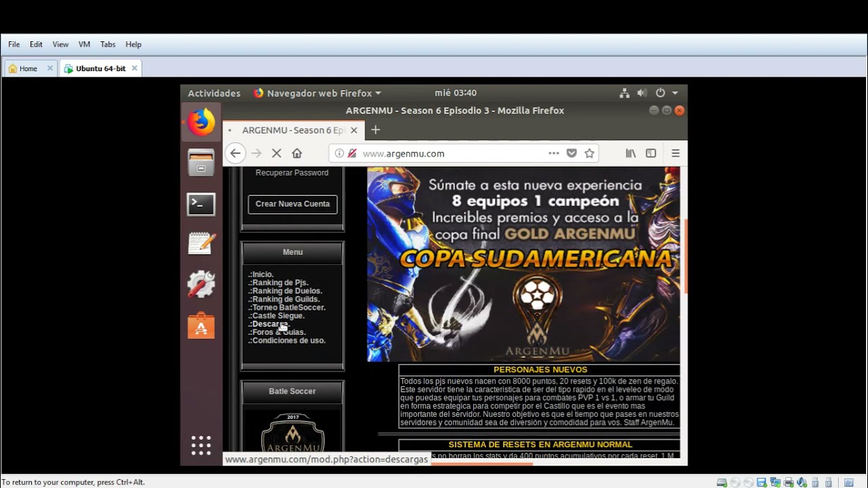Go back with Firefox back arrow
The height and width of the screenshot is (488, 868).
[x=235, y=153]
